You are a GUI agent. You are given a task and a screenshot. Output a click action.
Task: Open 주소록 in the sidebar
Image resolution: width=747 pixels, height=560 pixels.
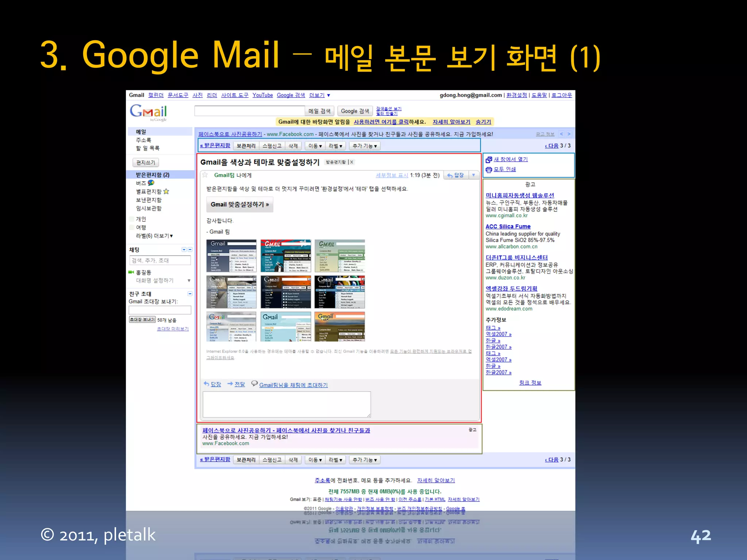(143, 140)
